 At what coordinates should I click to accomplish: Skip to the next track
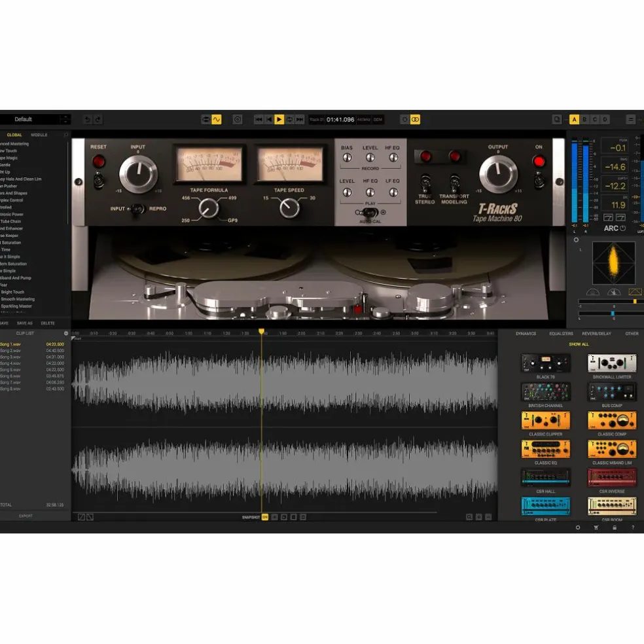[300, 120]
